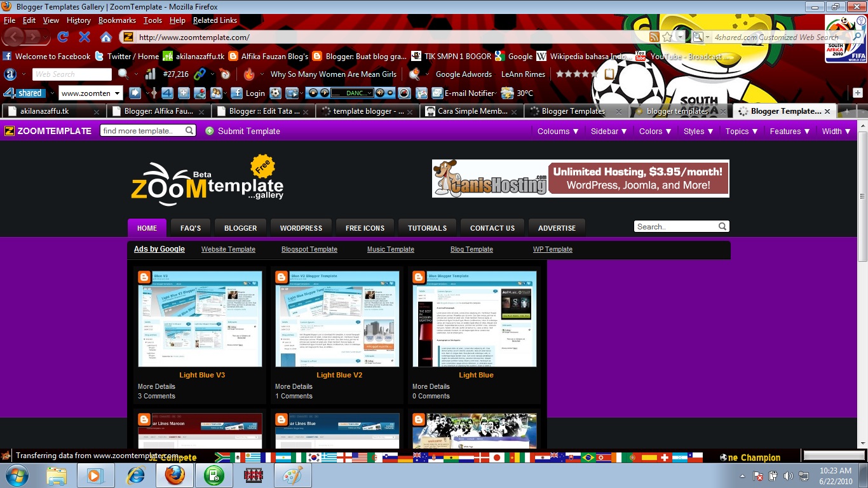Screen dimensions: 868x488
Task: Click the green Submit Template plus icon
Action: click(x=210, y=131)
